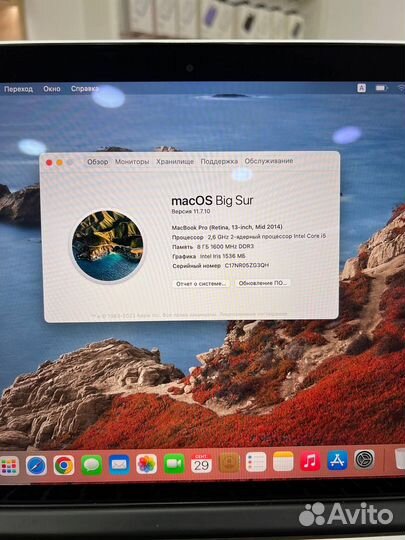Viewport: 405px width, 540px height.
Task: Launch Reminders from the dock
Action: [x=256, y=462]
